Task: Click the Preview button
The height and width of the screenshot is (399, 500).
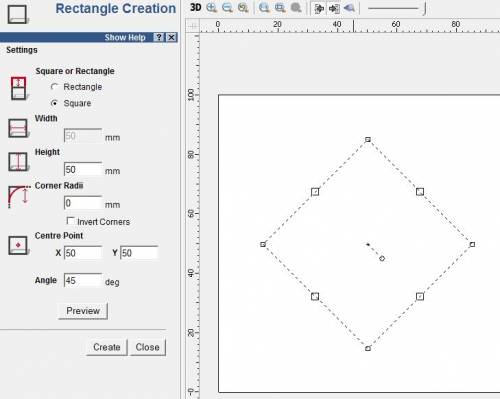Action: (x=83, y=311)
